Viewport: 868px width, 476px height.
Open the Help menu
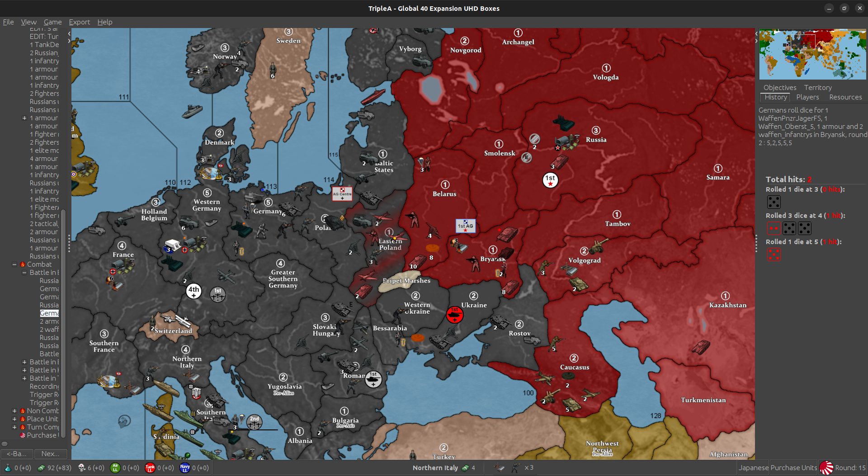pos(105,22)
